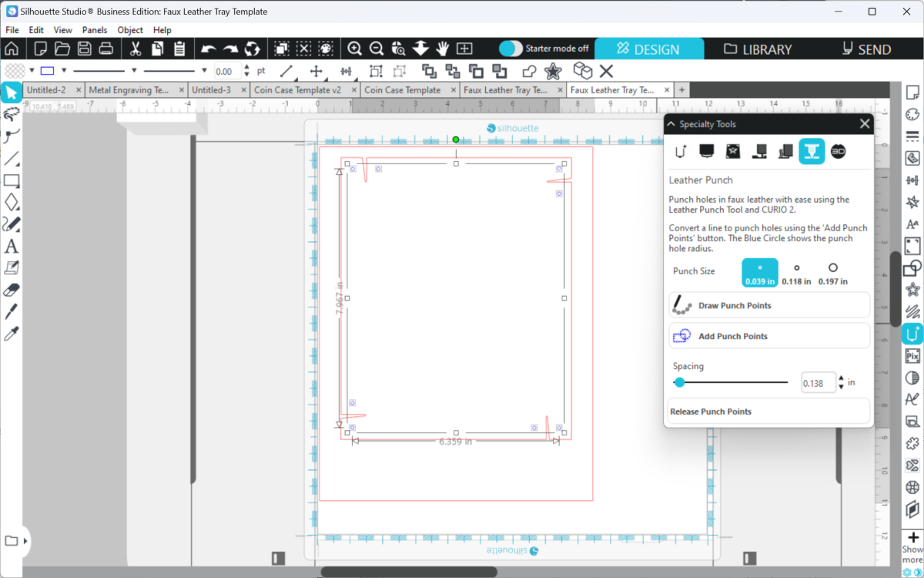Toggle Starter mode switch
Screen dimensions: 924x578
coord(511,49)
